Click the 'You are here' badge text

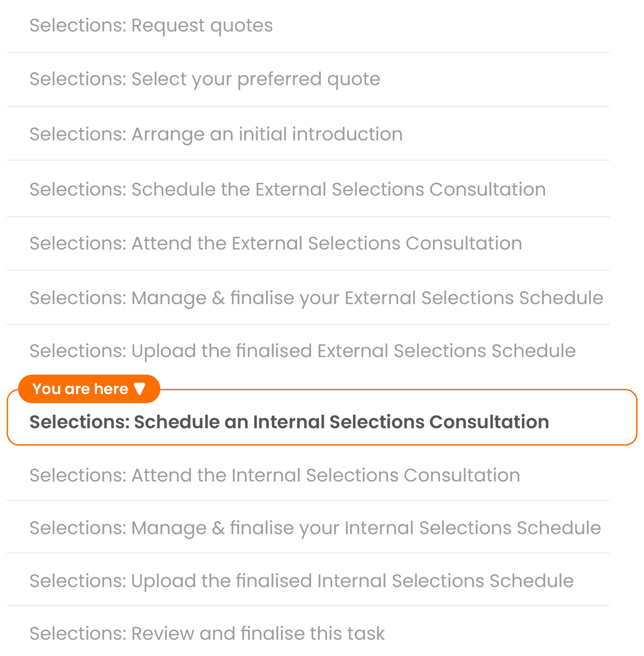click(80, 389)
